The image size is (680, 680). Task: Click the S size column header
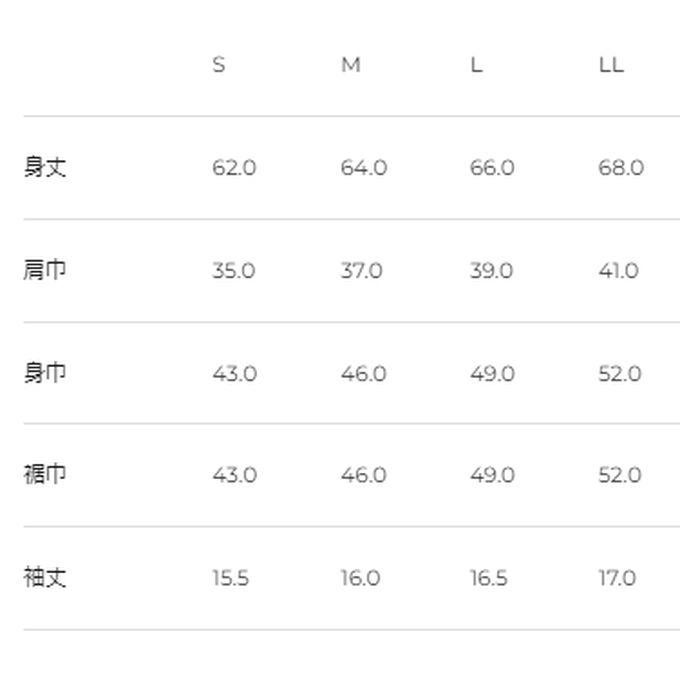(x=218, y=65)
